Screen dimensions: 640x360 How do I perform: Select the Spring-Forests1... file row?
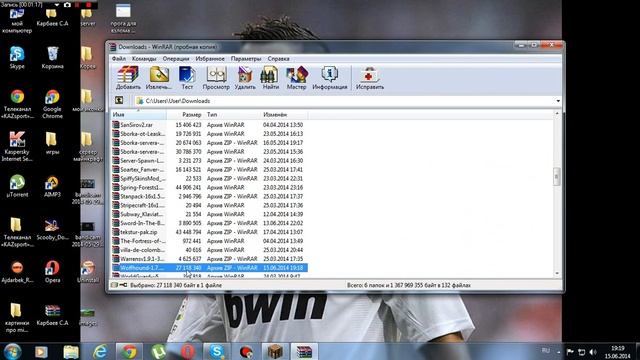click(x=209, y=187)
